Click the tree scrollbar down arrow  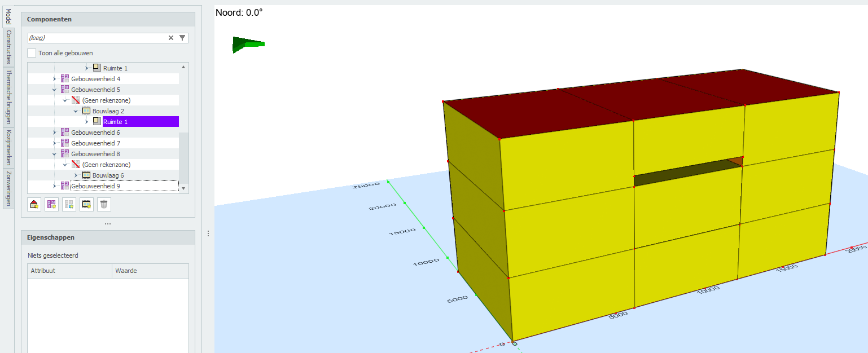(183, 188)
